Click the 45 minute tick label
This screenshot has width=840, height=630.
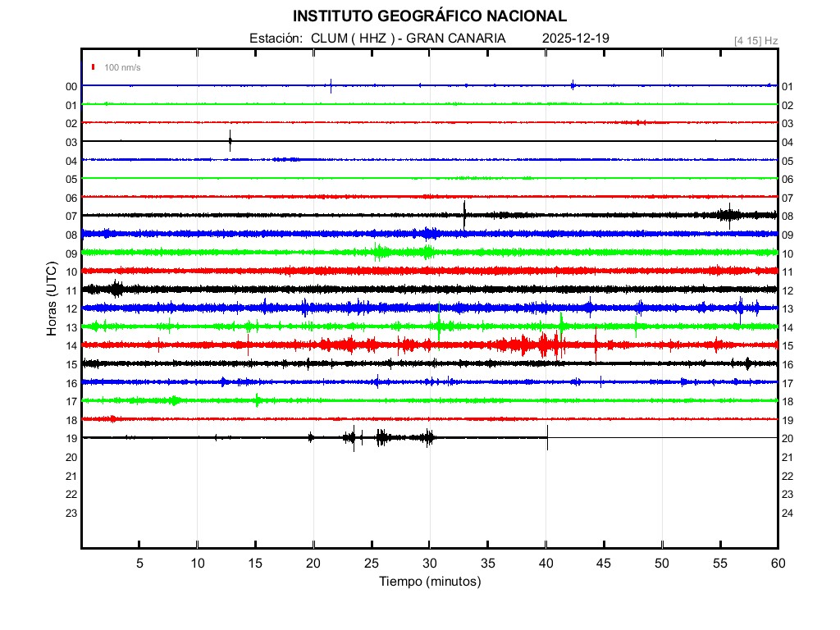coord(604,563)
